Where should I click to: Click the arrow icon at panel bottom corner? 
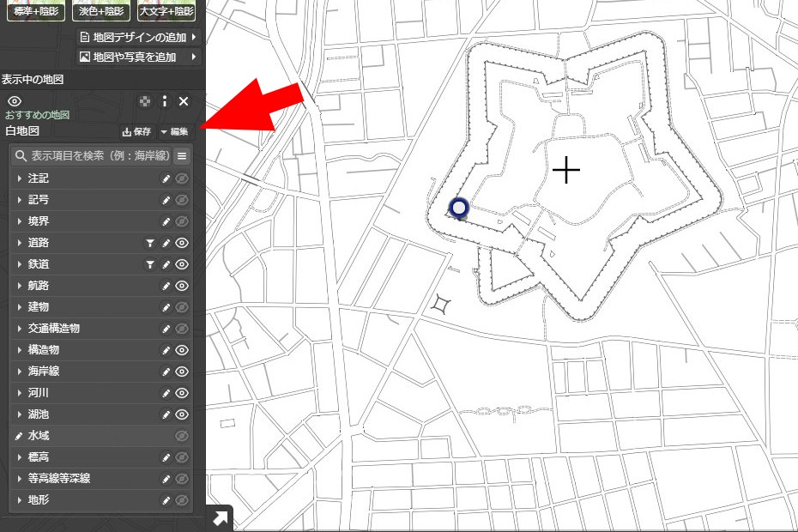coord(221,518)
